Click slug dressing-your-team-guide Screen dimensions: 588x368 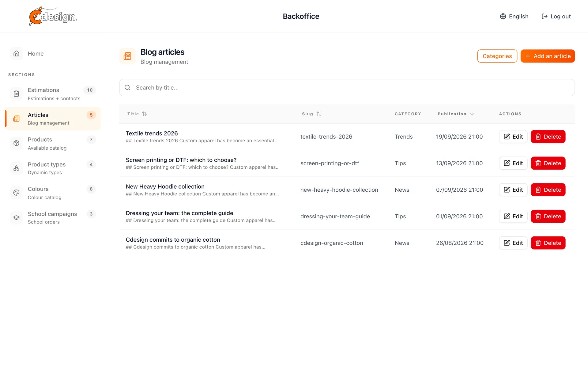click(x=335, y=217)
